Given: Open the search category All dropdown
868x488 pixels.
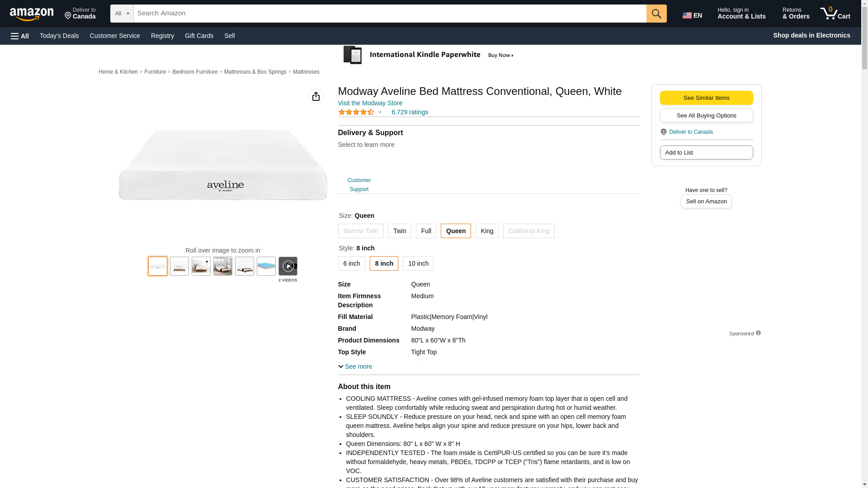Looking at the screenshot, I should click(122, 14).
